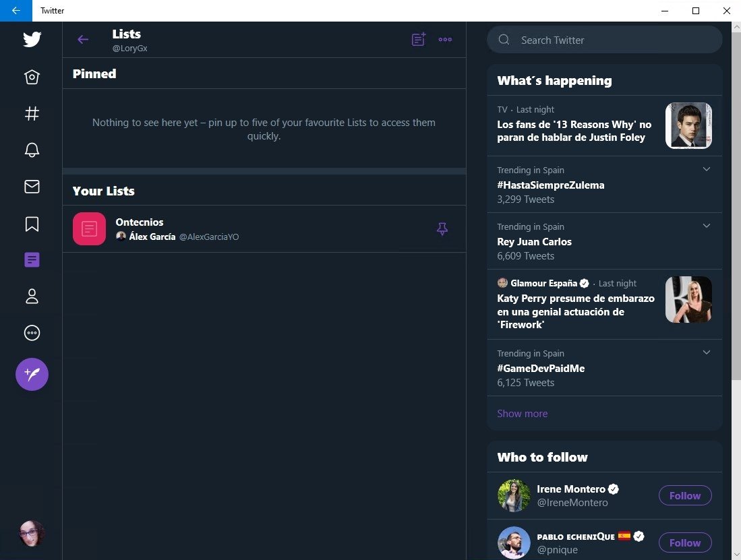Go back using the purple arrow beside Lists
The height and width of the screenshot is (560, 741).
pos(83,40)
